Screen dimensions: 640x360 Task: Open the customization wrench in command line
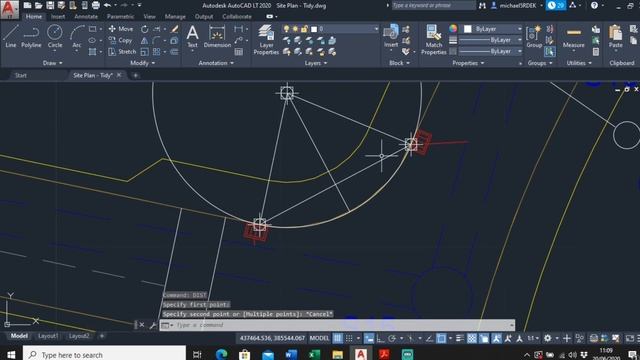point(153,325)
